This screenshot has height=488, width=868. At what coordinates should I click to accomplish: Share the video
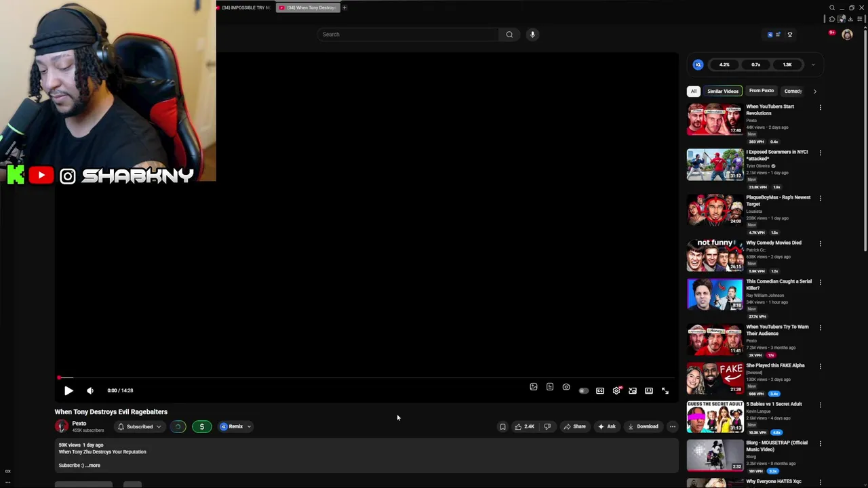(x=574, y=426)
